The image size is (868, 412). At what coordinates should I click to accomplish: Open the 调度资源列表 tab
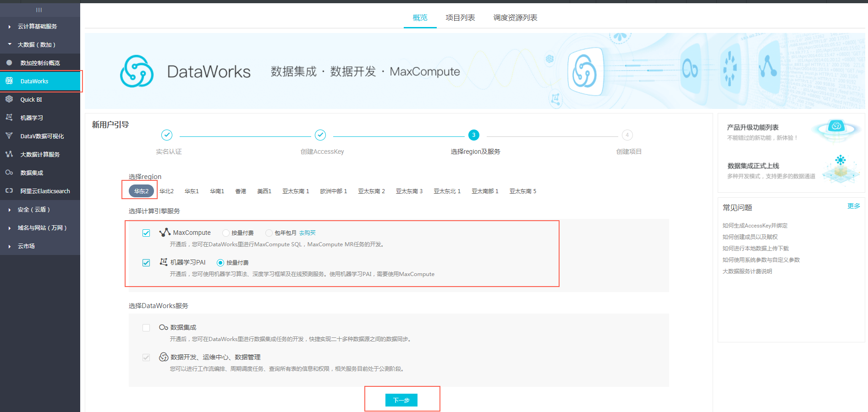(x=515, y=17)
